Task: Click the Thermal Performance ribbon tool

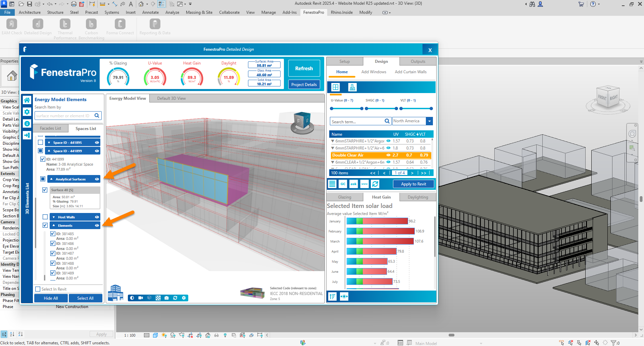Action: point(65,29)
